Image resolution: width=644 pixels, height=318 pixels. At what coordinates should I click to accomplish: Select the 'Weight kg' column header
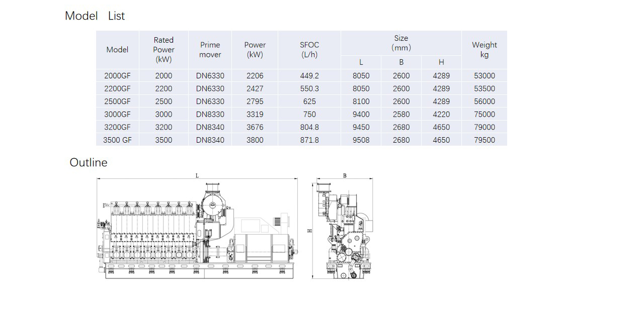[x=484, y=50]
